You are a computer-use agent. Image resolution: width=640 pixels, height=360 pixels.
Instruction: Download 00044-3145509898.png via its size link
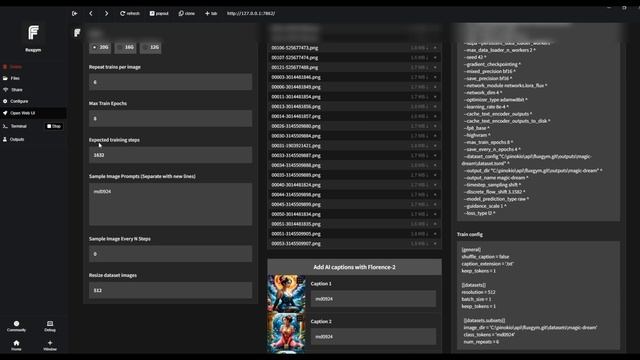(419, 195)
